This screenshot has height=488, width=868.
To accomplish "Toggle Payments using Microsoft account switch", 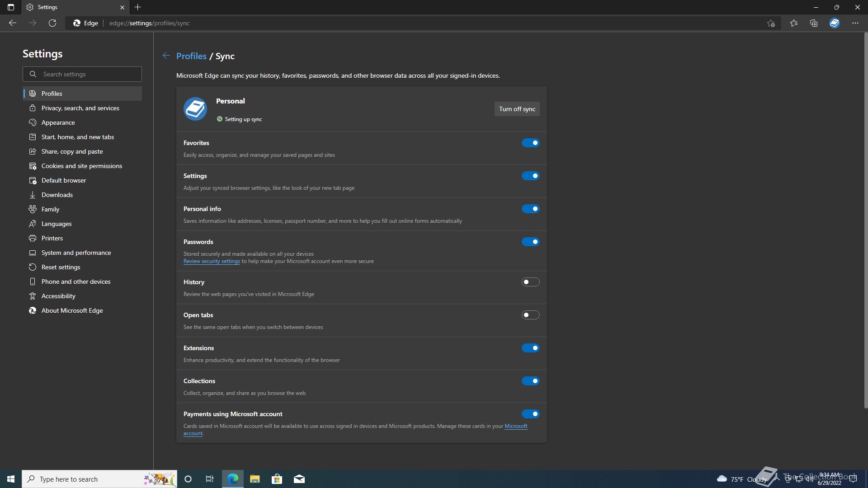I will pos(530,414).
